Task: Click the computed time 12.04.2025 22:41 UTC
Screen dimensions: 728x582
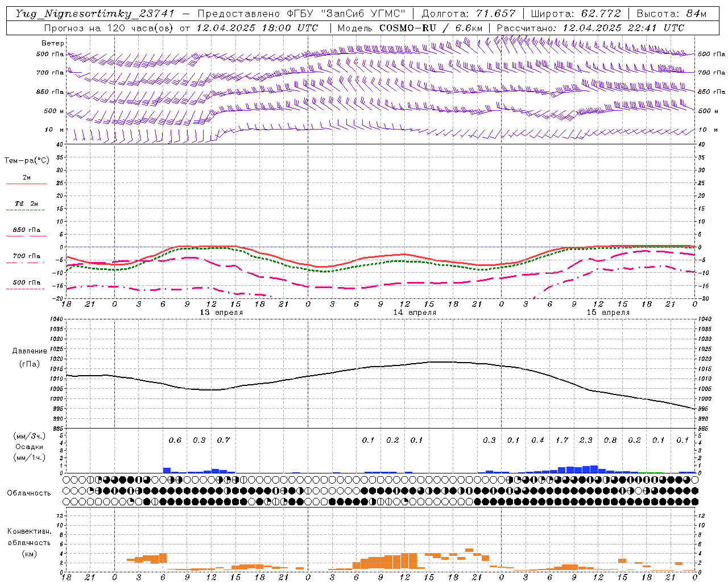Action: point(623,28)
